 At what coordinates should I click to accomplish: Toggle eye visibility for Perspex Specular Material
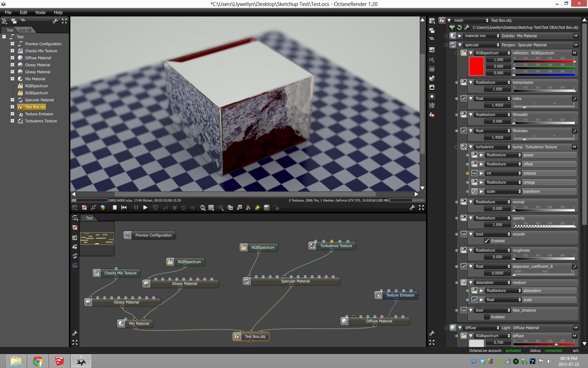coord(576,45)
